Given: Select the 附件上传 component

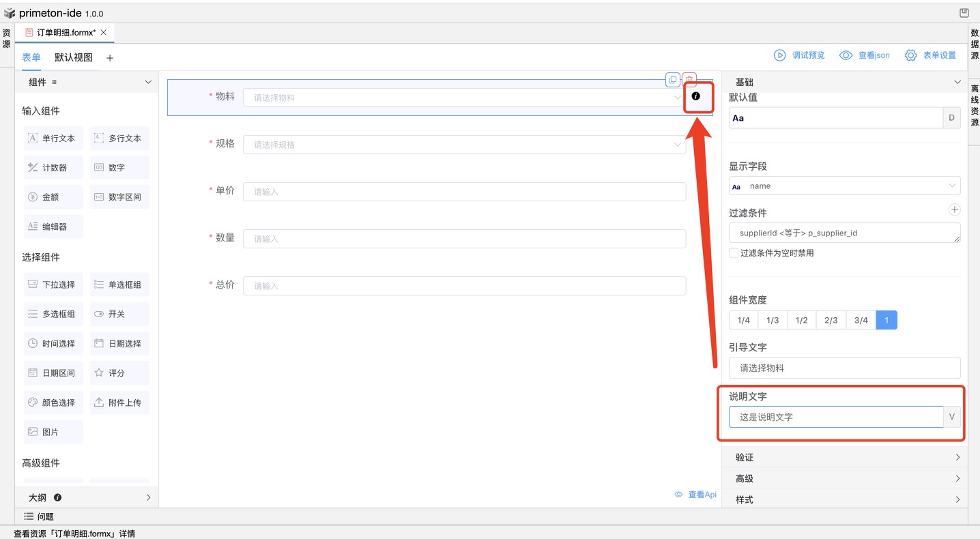Looking at the screenshot, I should (119, 403).
